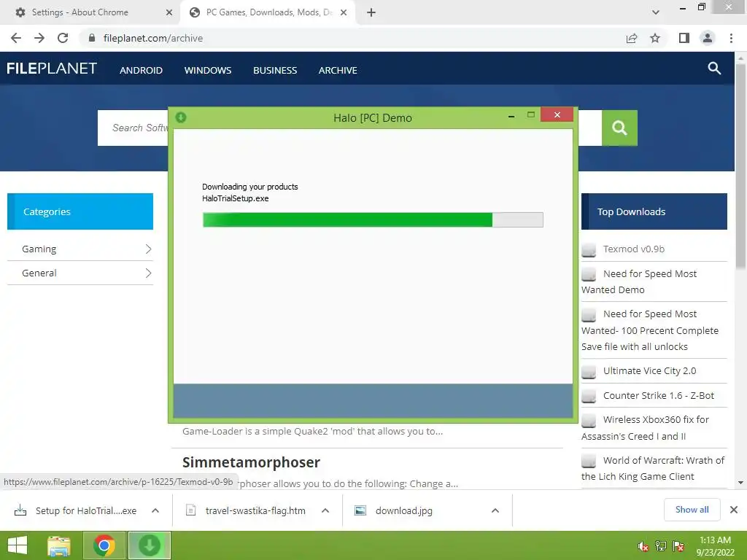Click the FILEPLANET logo
Screen dimensions: 747x560
(52, 69)
